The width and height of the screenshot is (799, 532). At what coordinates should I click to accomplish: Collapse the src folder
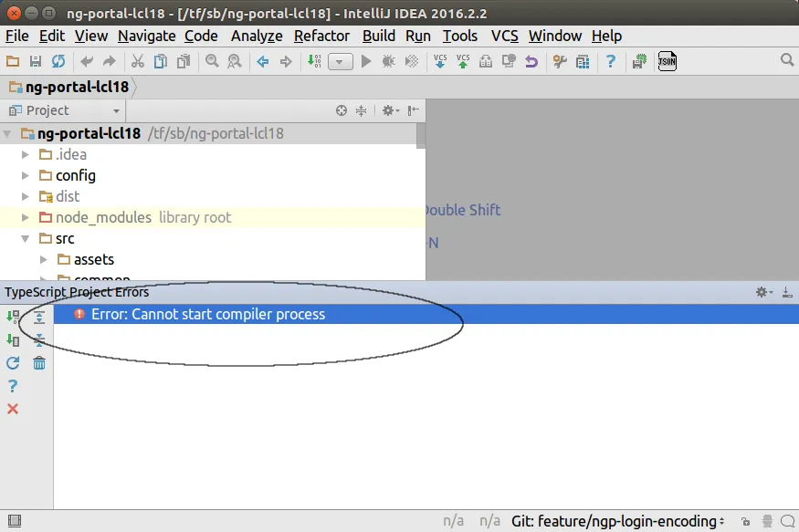pyautogui.click(x=25, y=239)
